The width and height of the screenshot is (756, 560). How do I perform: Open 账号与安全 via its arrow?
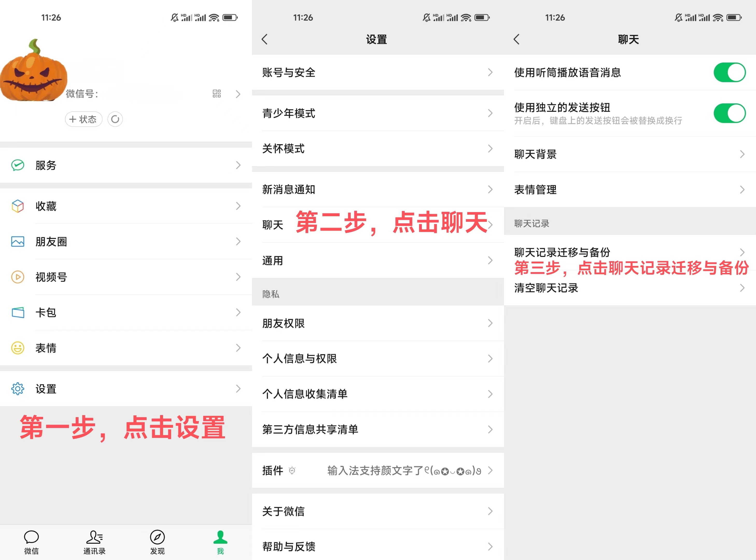(491, 72)
